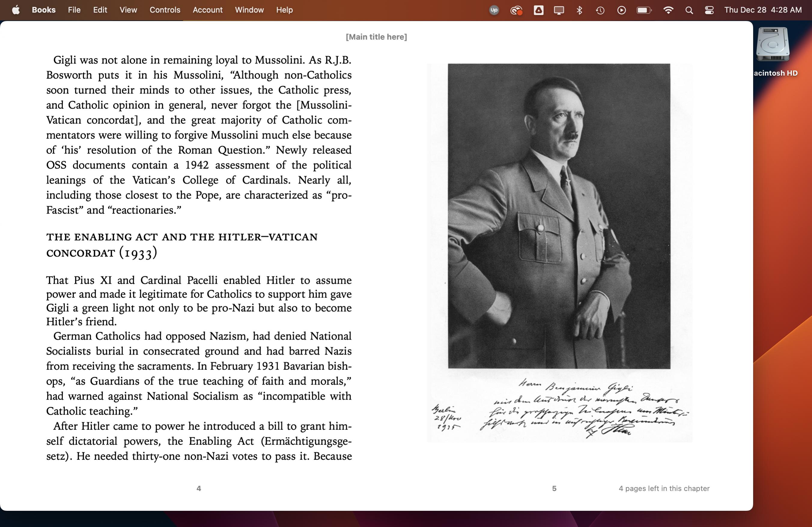Click the signed Hitler portrait image
This screenshot has height=527, width=812.
[559, 253]
